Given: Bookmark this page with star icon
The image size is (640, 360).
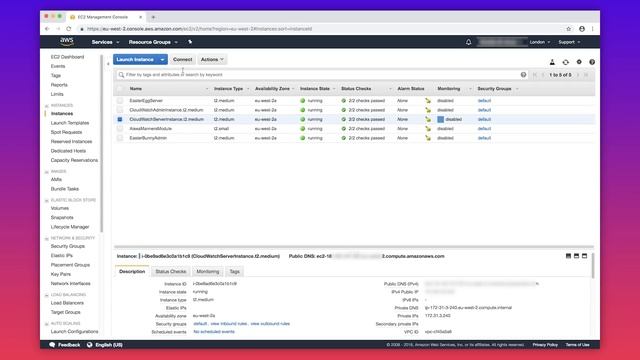Looking at the screenshot, I should click(569, 29).
